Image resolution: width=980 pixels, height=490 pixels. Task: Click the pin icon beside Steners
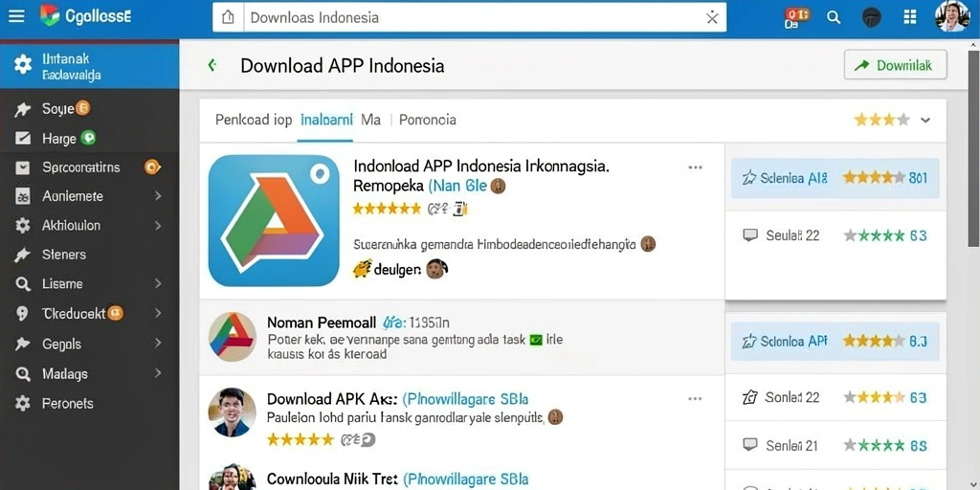[23, 255]
